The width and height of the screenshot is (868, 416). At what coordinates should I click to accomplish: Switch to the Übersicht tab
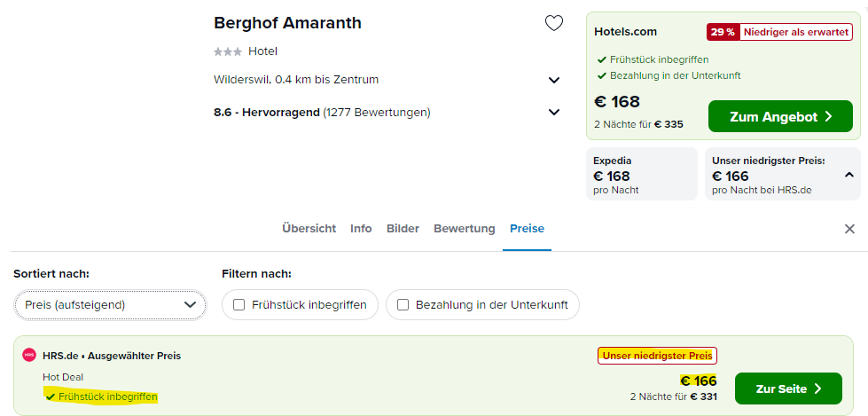click(309, 228)
